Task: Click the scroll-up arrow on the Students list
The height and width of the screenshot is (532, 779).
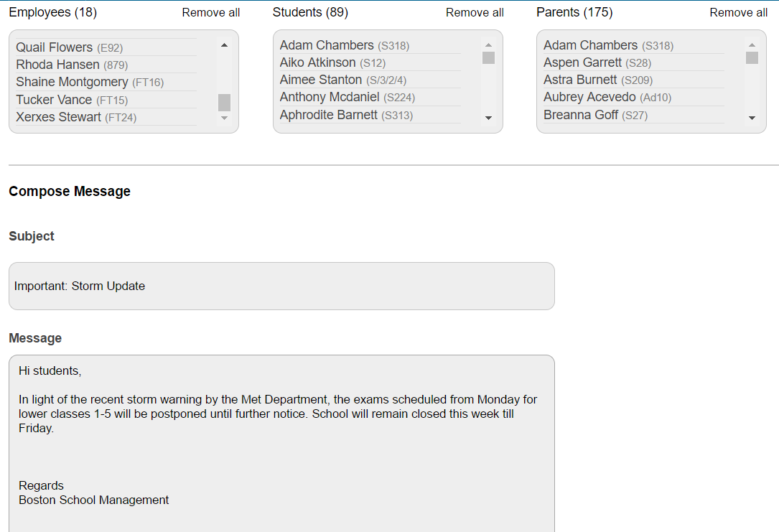Action: [488, 45]
